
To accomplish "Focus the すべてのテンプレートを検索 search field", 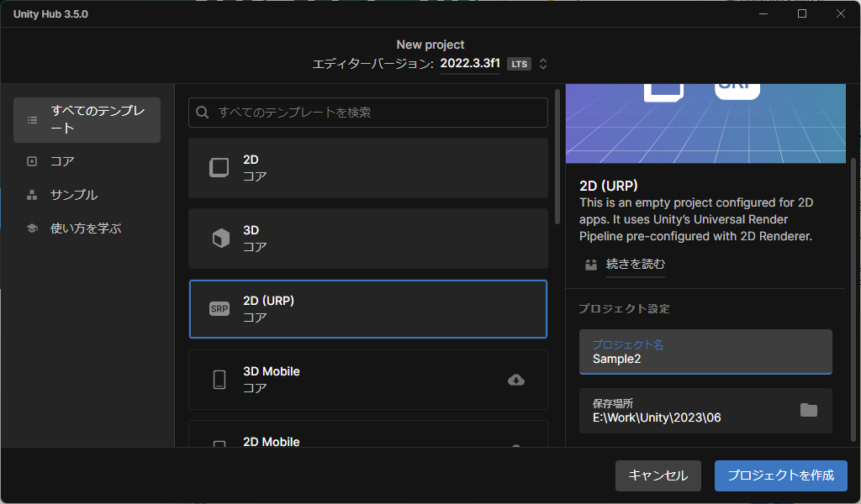I will pyautogui.click(x=368, y=113).
